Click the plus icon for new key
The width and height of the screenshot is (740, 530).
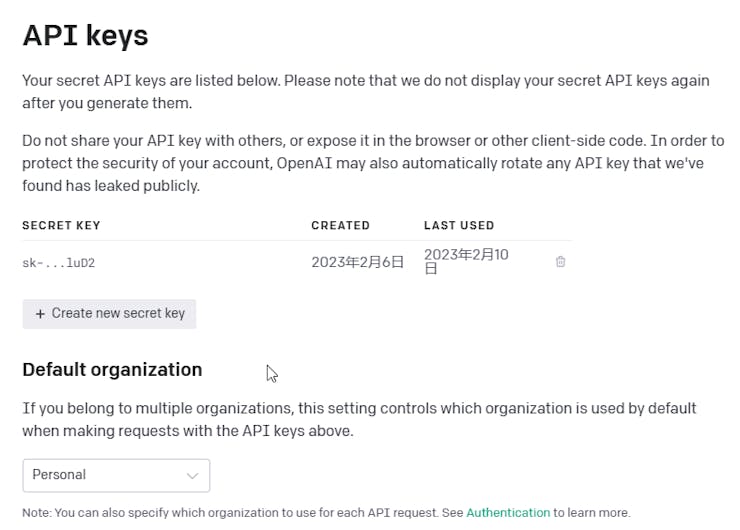(40, 314)
